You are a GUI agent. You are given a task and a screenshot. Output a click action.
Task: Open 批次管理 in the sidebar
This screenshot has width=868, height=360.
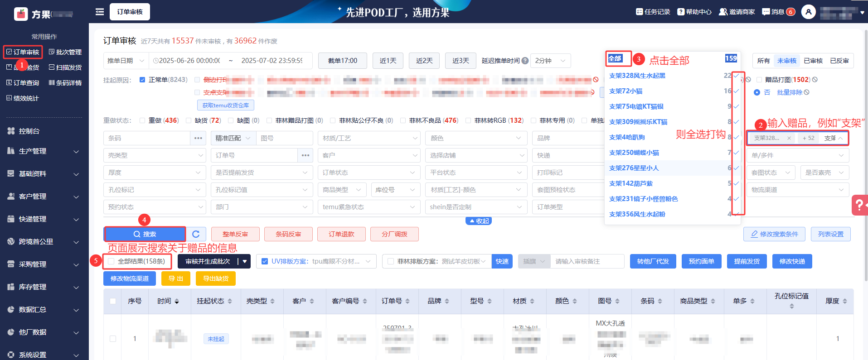65,52
